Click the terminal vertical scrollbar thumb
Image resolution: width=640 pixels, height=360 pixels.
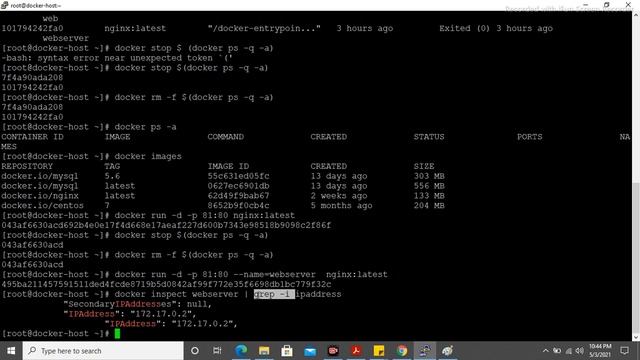pyautogui.click(x=636, y=259)
